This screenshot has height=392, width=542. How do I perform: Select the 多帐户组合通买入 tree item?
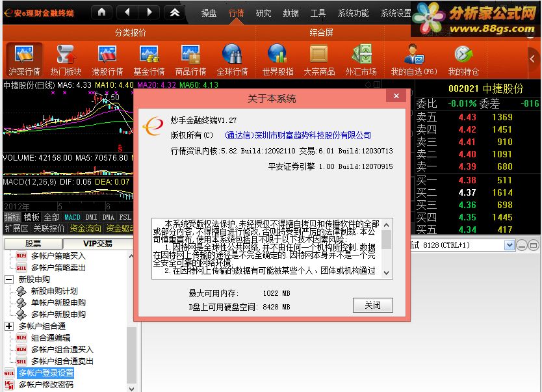tap(62, 350)
